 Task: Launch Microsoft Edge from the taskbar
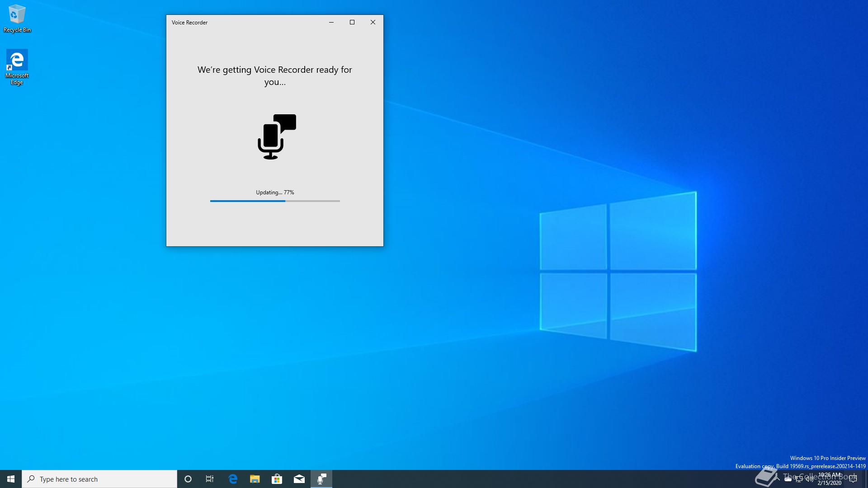233,479
